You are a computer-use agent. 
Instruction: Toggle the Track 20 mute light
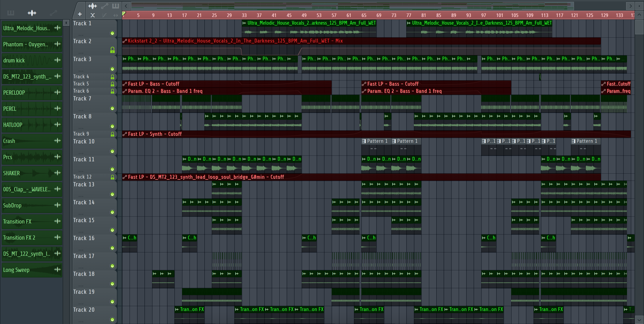tap(112, 320)
